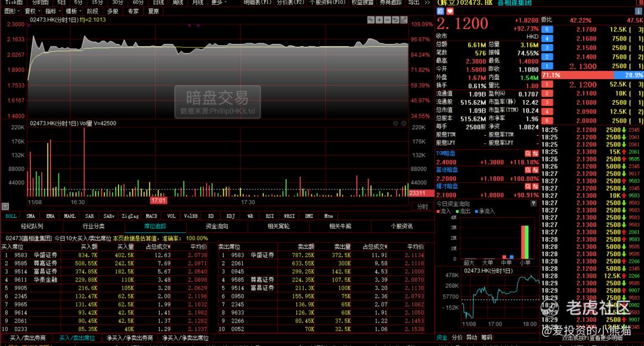Click search icon next to TG暗盘
Image resolution: width=644 pixels, height=346 pixels.
click(x=528, y=153)
